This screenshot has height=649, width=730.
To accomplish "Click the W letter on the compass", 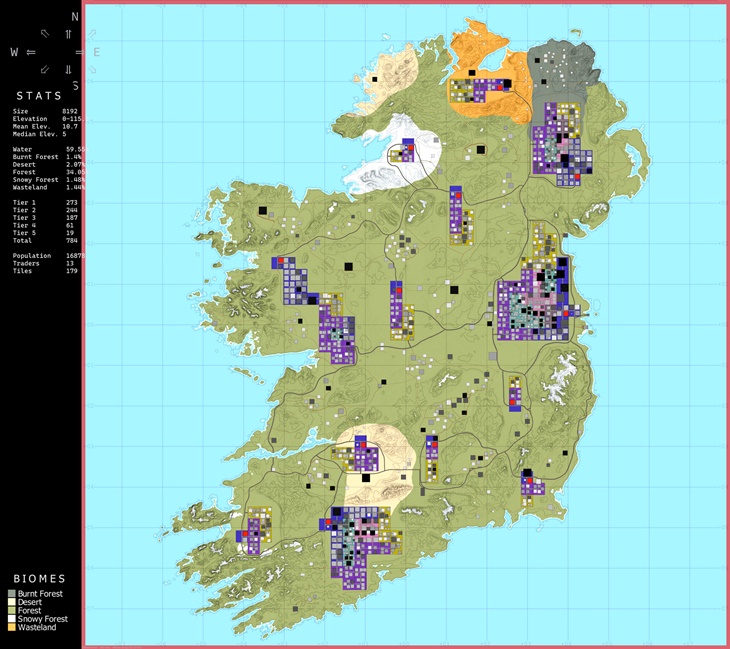I will (x=14, y=52).
